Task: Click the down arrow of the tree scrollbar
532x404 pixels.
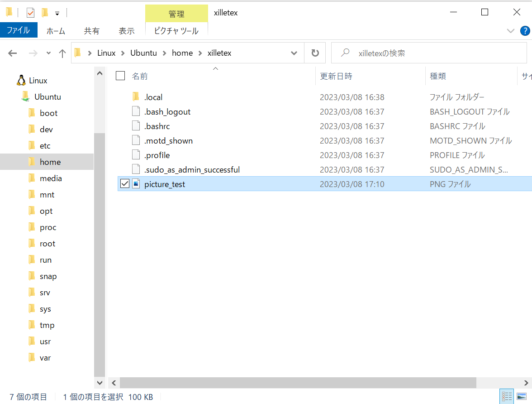Action: 99,383
